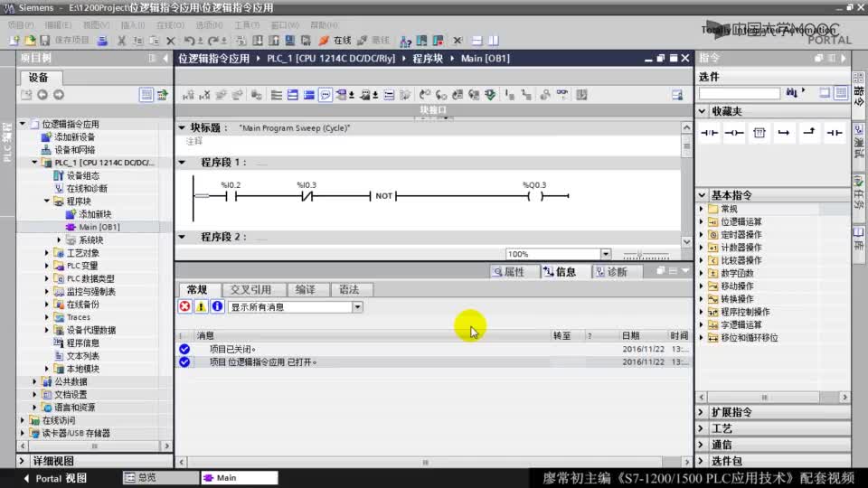Switch to the 诊断 tab
The image size is (868, 488).
pos(612,272)
